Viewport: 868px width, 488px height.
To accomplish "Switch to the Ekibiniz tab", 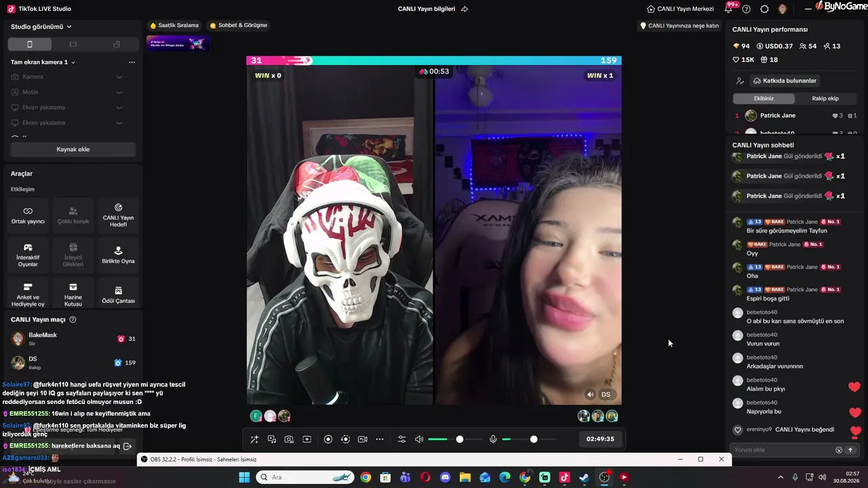I will click(764, 98).
